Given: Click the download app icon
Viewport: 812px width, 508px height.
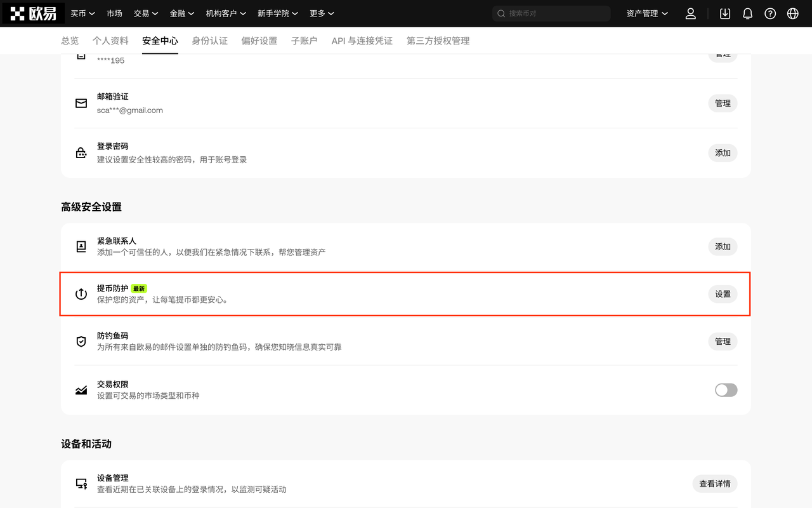Looking at the screenshot, I should point(725,13).
